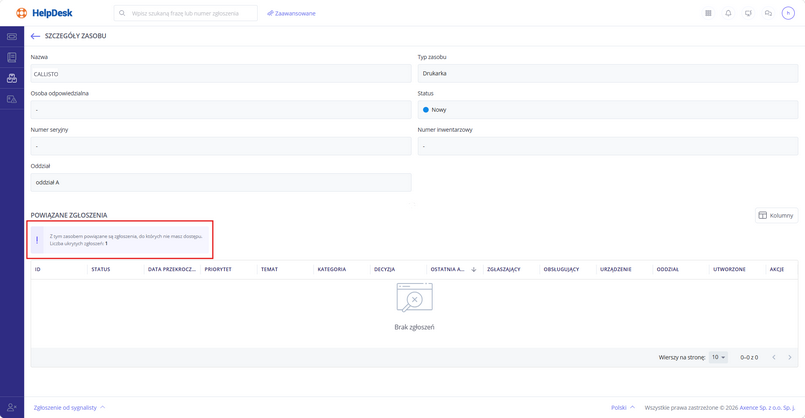This screenshot has width=805, height=418.
Task: Click the Numer inwentarzowy field
Action: (x=608, y=146)
